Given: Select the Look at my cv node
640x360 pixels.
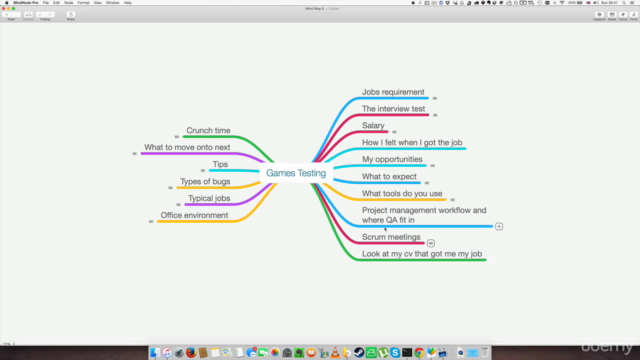Looking at the screenshot, I should [x=422, y=254].
